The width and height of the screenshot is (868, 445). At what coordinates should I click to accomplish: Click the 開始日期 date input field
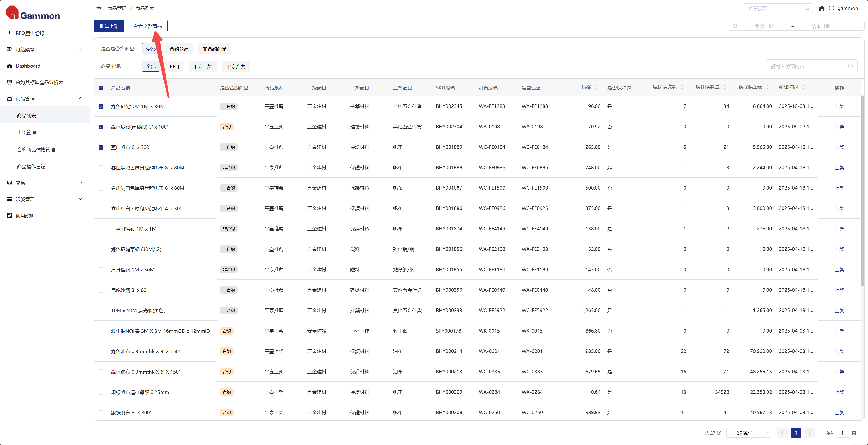click(x=763, y=26)
